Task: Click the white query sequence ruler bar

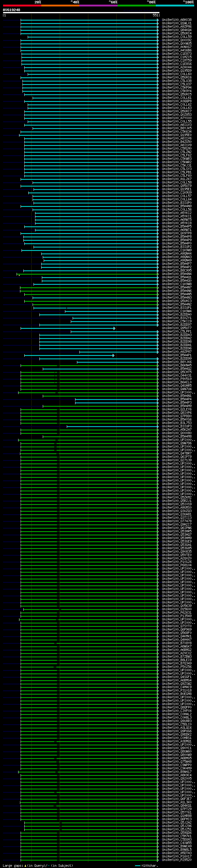Action: coord(81,13)
